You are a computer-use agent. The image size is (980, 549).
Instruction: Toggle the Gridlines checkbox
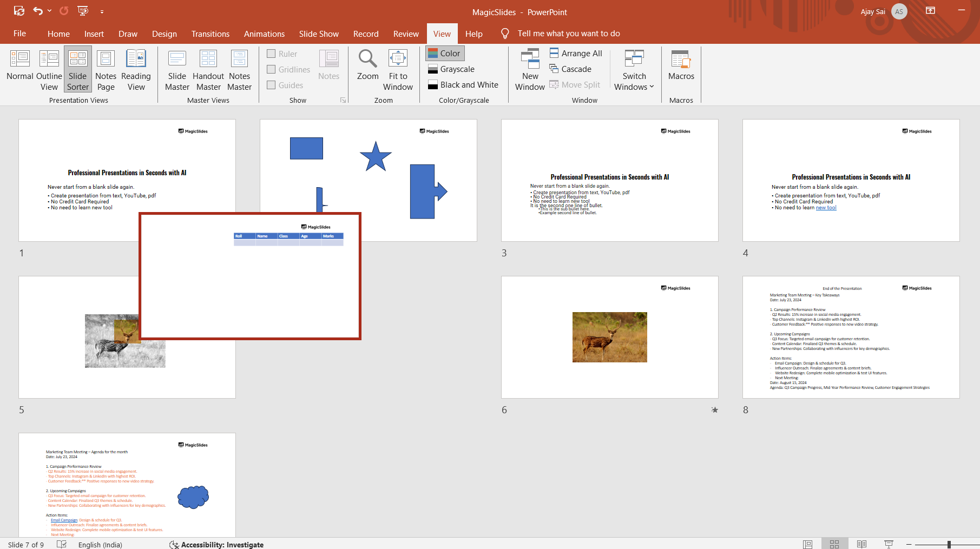coord(272,69)
